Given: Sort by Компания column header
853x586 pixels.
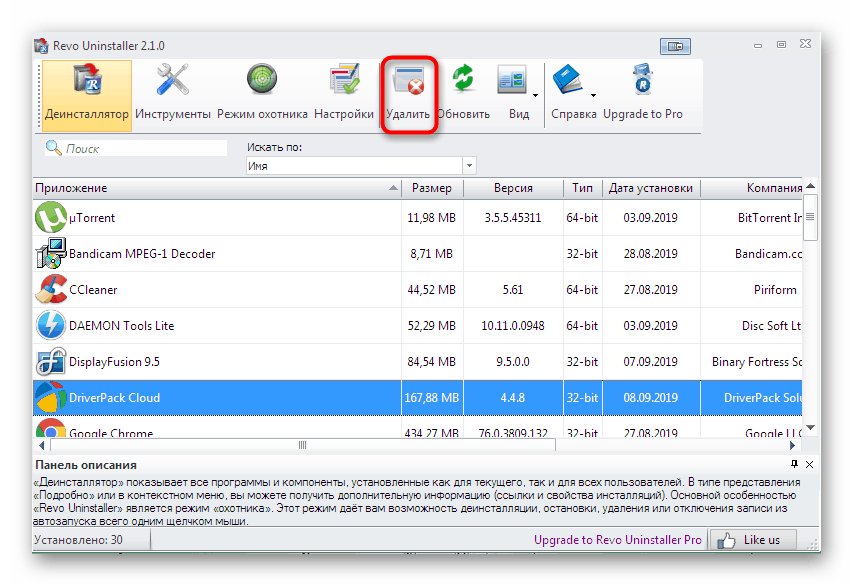Looking at the screenshot, I should coord(752,188).
